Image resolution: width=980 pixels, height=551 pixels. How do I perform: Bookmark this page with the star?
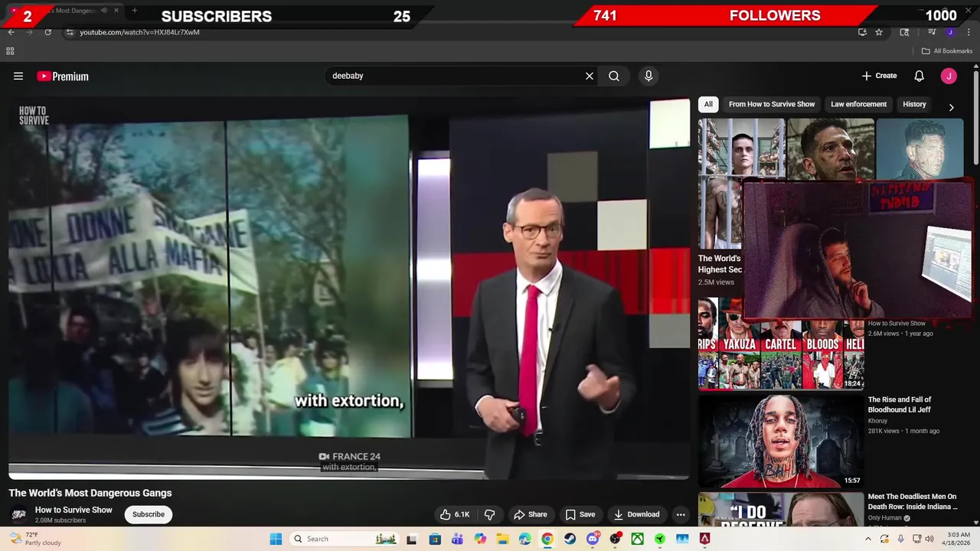click(x=879, y=32)
